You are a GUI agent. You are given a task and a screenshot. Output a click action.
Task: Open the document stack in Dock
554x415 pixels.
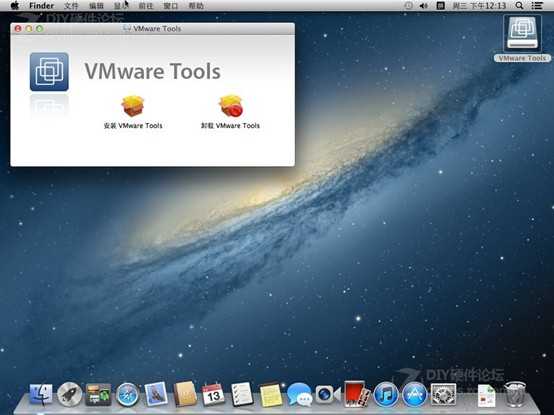[x=487, y=396]
